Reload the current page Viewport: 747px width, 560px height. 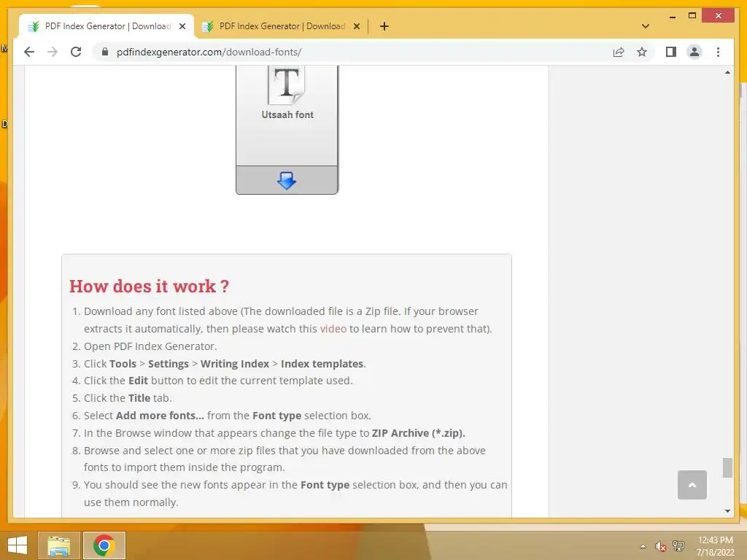coord(76,52)
